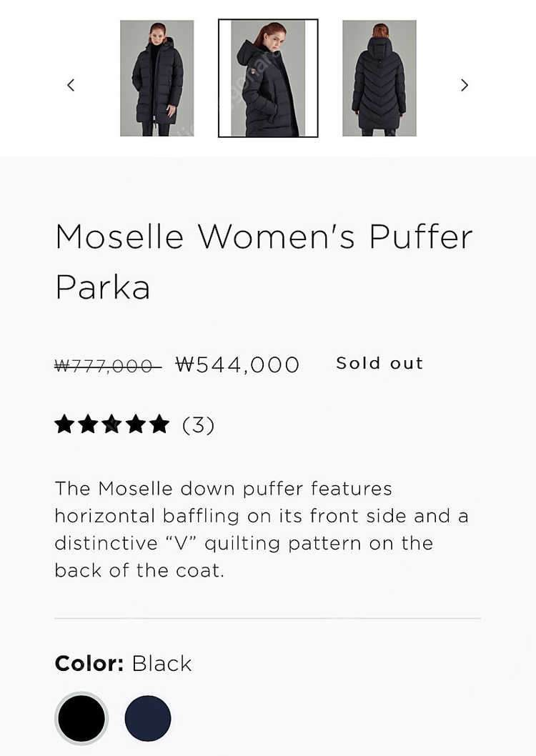Open the (3) reviews count link

click(x=198, y=425)
